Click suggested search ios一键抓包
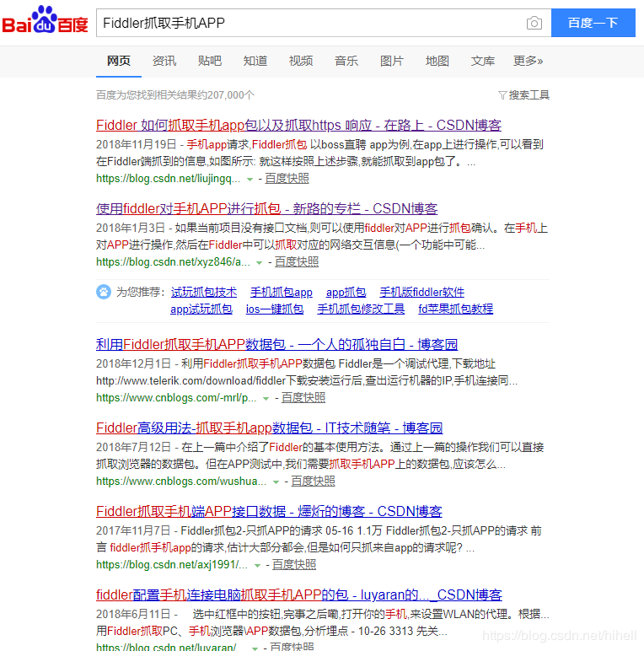644x651 pixels. click(275, 309)
